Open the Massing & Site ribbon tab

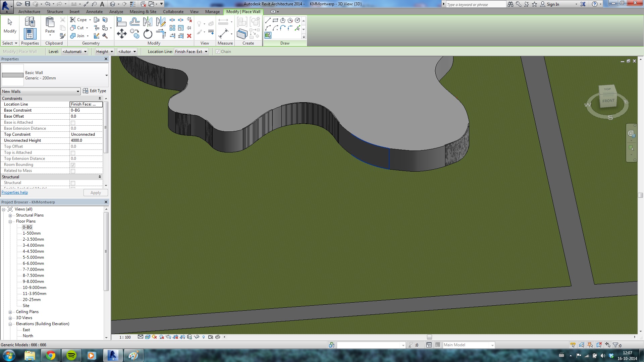point(143,12)
